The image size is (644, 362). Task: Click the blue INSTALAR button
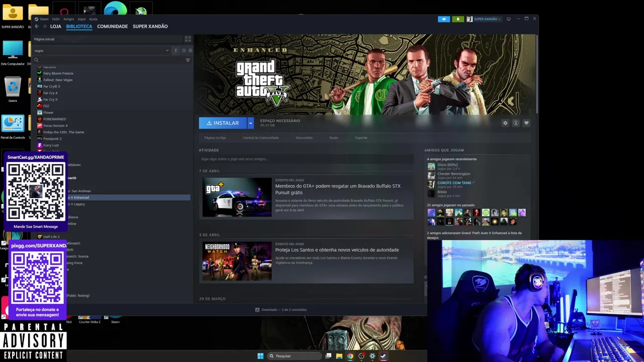pyautogui.click(x=223, y=123)
